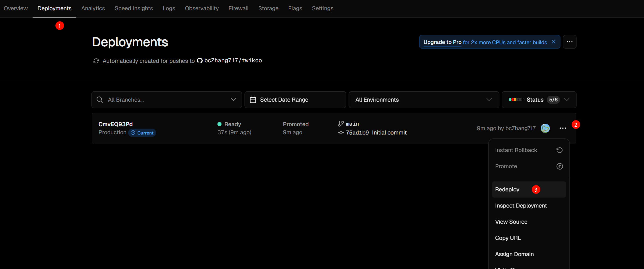This screenshot has width=644, height=269.
Task: Click the status color dots indicator
Action: (x=516, y=100)
